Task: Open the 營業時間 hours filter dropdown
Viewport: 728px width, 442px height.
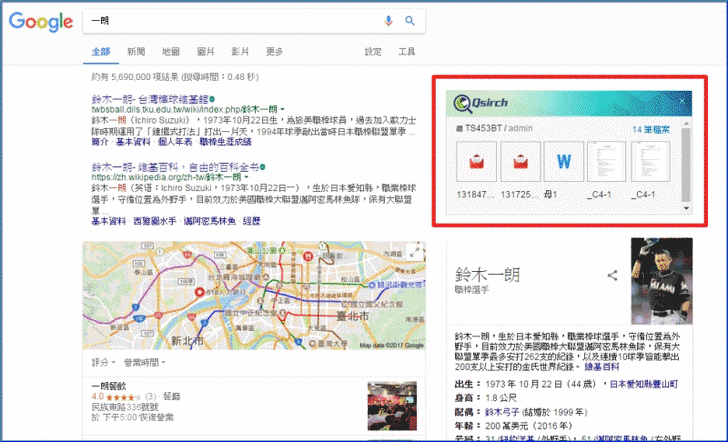Action: (142, 362)
